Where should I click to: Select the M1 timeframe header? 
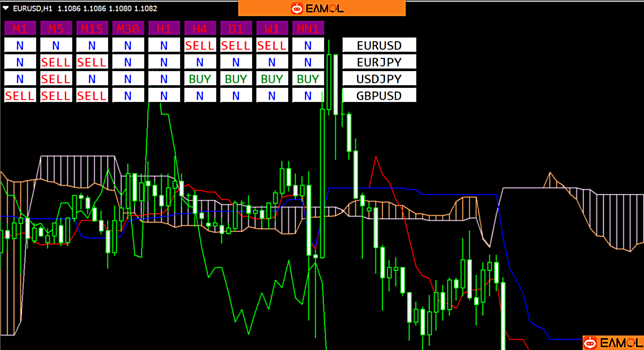point(20,28)
